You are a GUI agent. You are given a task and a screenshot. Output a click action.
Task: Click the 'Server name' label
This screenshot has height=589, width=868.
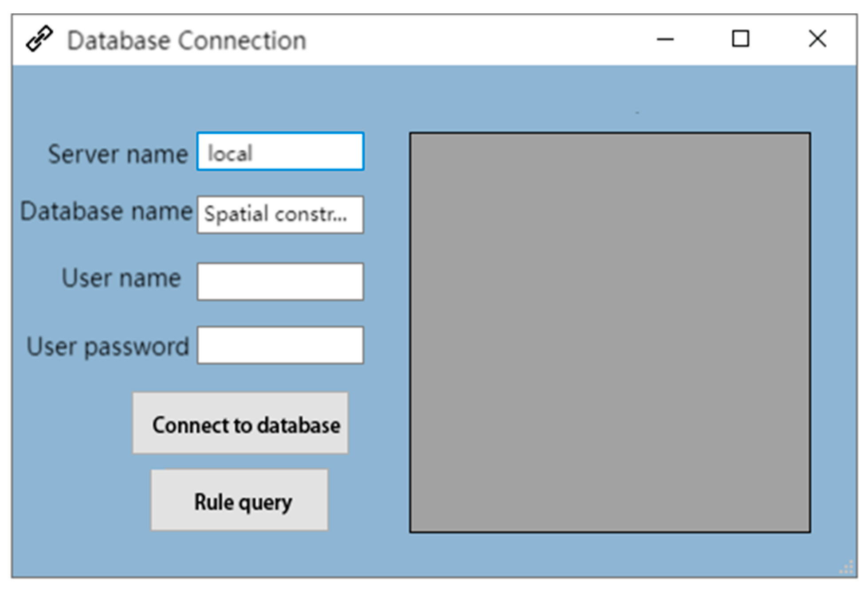118,154
